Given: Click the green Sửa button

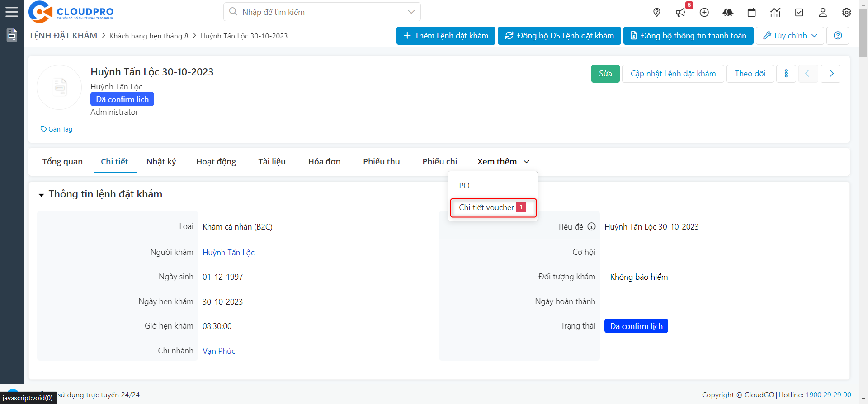Looking at the screenshot, I should [x=605, y=74].
